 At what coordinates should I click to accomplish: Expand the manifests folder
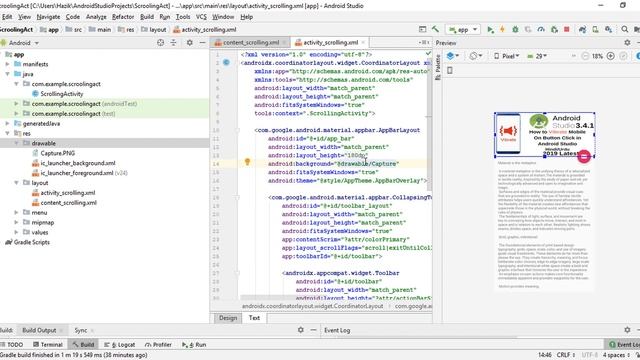7,64
